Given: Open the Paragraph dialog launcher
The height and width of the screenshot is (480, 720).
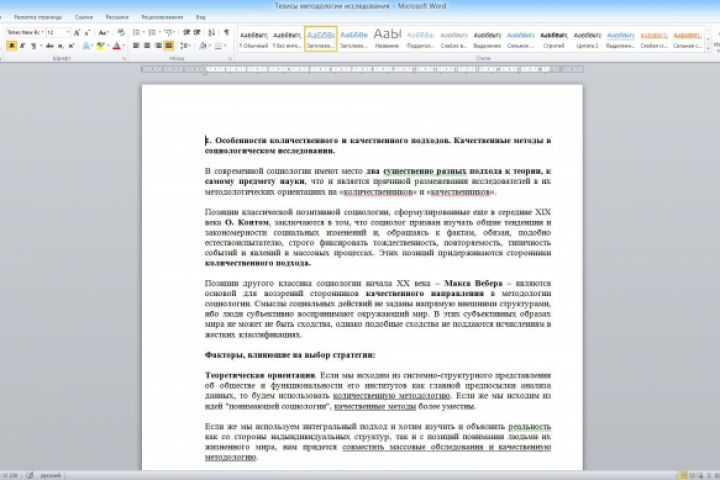Looking at the screenshot, I should [x=230, y=59].
